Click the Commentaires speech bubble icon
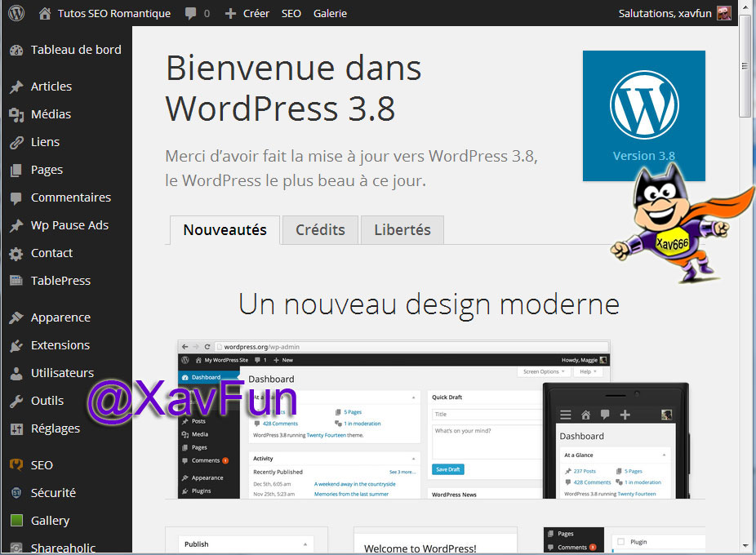The image size is (756, 555). pyautogui.click(x=16, y=198)
